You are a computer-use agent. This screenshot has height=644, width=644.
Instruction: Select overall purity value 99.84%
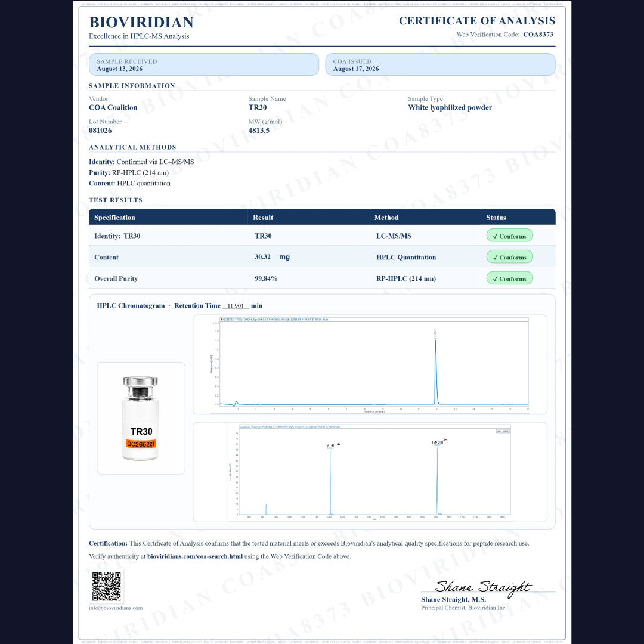point(266,278)
